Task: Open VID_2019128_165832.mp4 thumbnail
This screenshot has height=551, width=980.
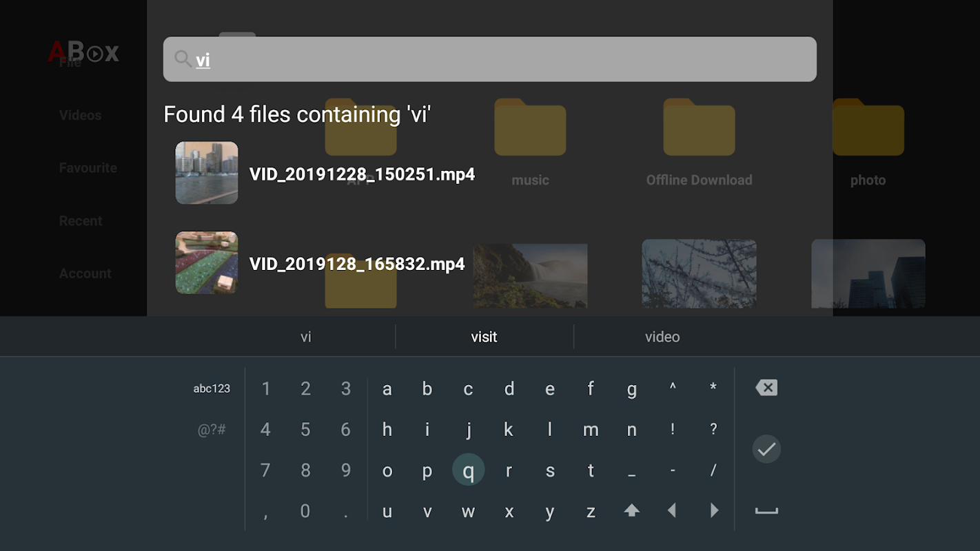Action: point(207,262)
